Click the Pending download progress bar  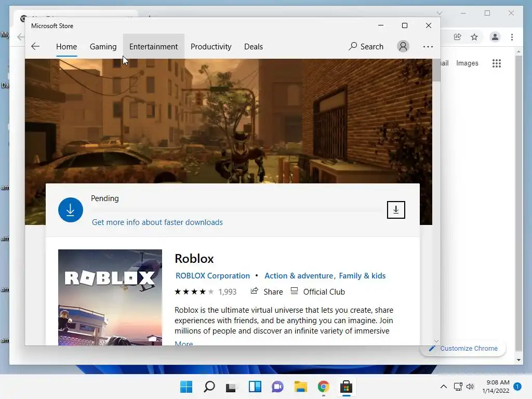pyautogui.click(x=236, y=210)
